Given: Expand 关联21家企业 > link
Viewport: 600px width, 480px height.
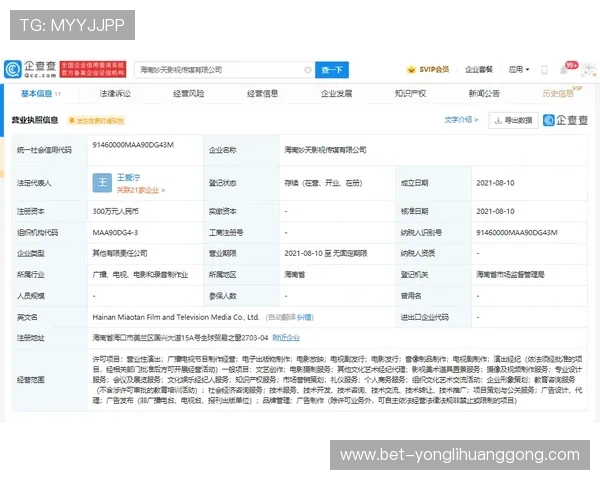Looking at the screenshot, I should (x=140, y=190).
